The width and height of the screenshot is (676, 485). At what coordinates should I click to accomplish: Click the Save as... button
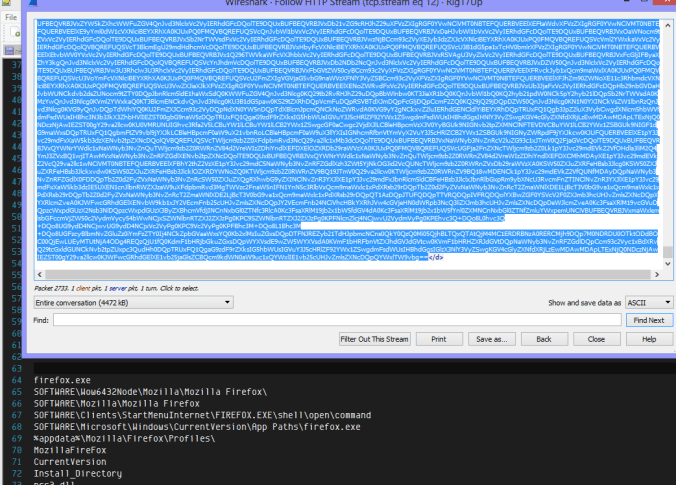[x=492, y=340]
